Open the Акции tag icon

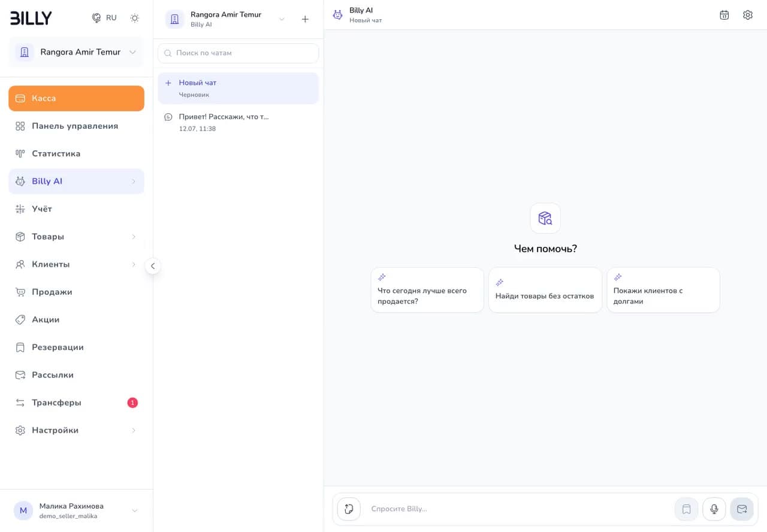click(x=20, y=319)
